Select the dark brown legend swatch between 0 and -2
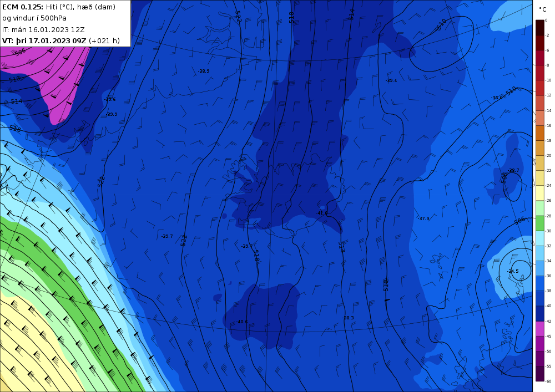Image resolution: width=555 pixels, height=392 pixels. (540, 28)
